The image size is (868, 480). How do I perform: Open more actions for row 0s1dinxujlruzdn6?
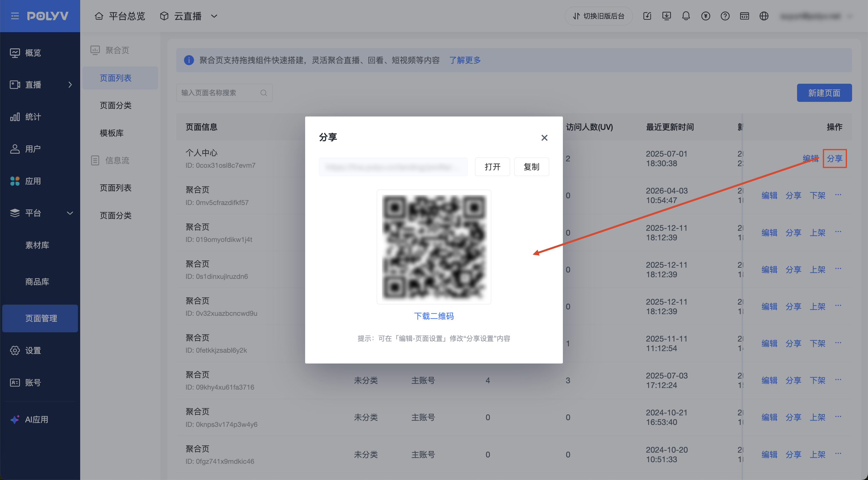(838, 269)
